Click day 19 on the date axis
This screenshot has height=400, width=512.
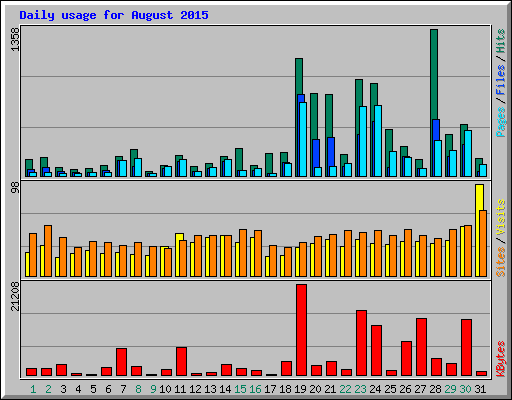pyautogui.click(x=300, y=389)
